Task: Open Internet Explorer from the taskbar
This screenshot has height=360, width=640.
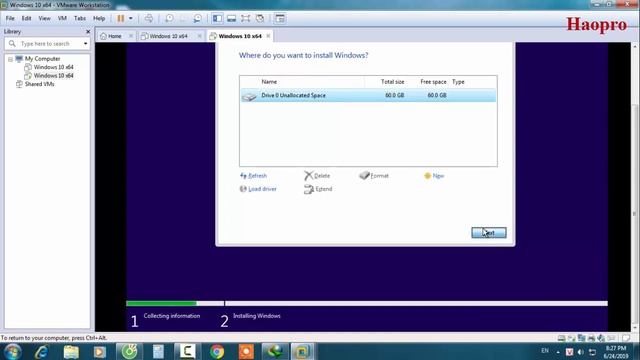Action: pos(42,352)
